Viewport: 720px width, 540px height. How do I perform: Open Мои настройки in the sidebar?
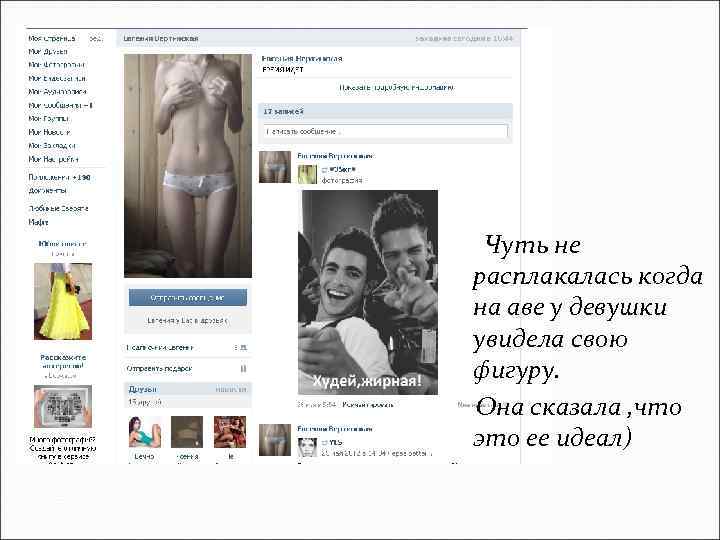coord(53,159)
